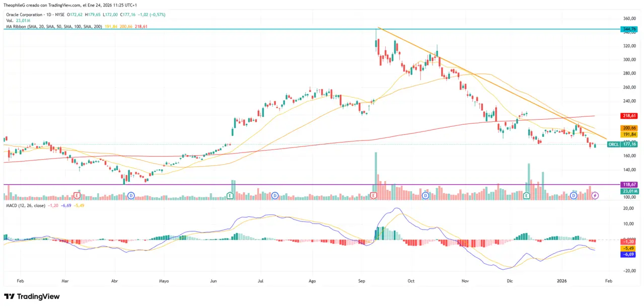Click the July dividend marker
Screen dimensions: 644x307
pos(275,195)
